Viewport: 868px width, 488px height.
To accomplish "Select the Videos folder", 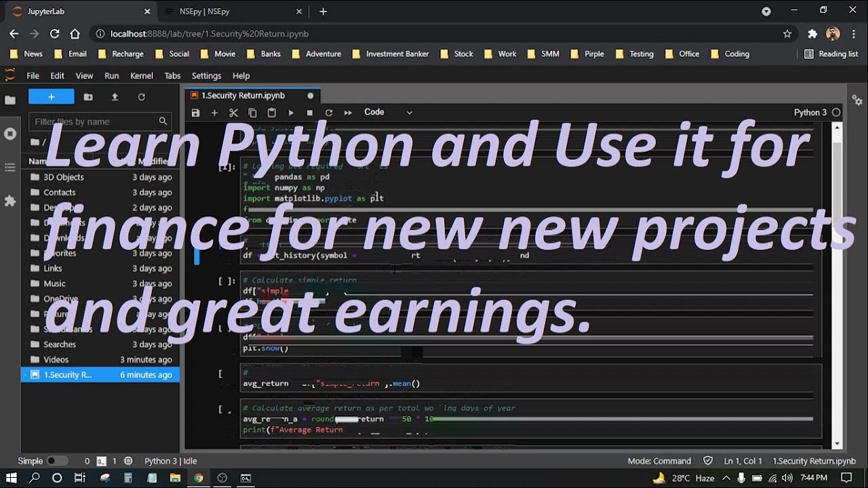I will tap(100, 360).
